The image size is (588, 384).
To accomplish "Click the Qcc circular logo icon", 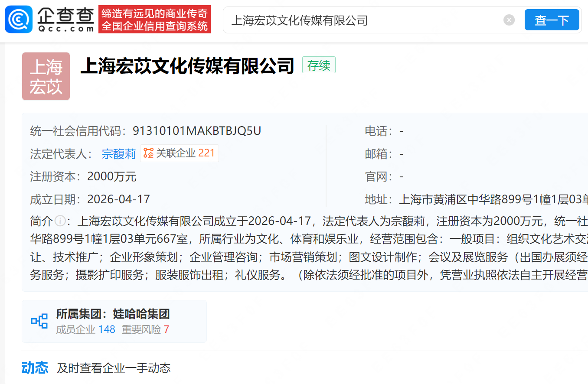I will [19, 20].
